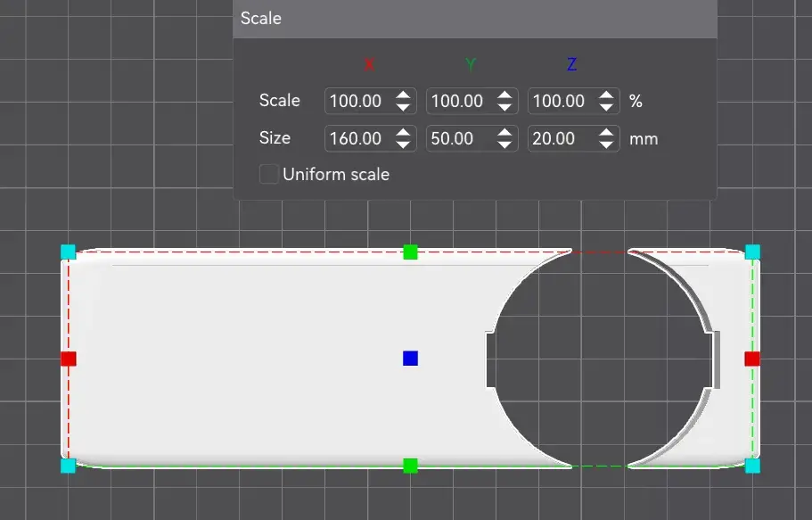
Task: Increase the Size X value with up arrow
Action: 403,133
